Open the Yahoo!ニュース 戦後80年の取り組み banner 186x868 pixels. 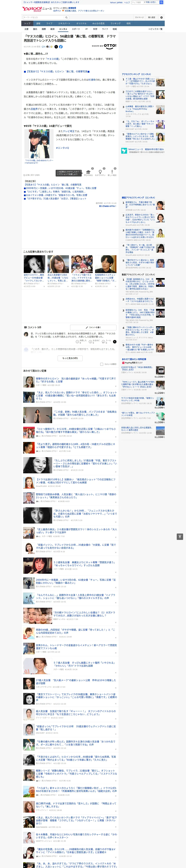point(143,151)
